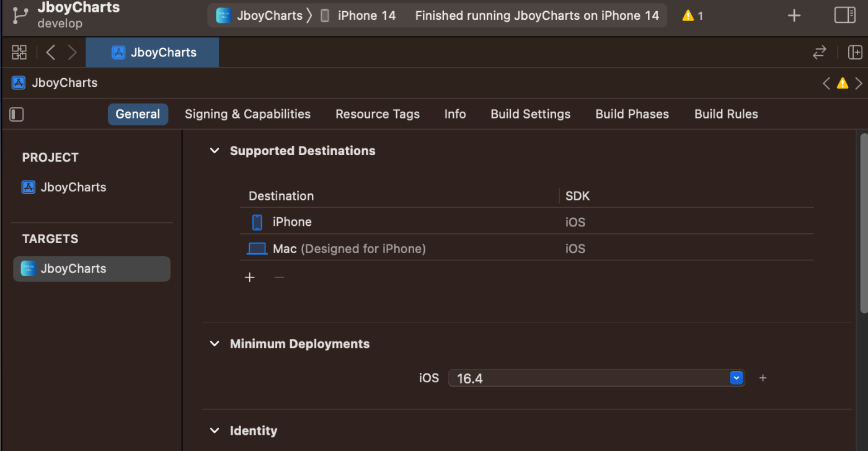Click the Mac laptop icon in destinations
This screenshot has width=868, height=451.
[x=257, y=249]
